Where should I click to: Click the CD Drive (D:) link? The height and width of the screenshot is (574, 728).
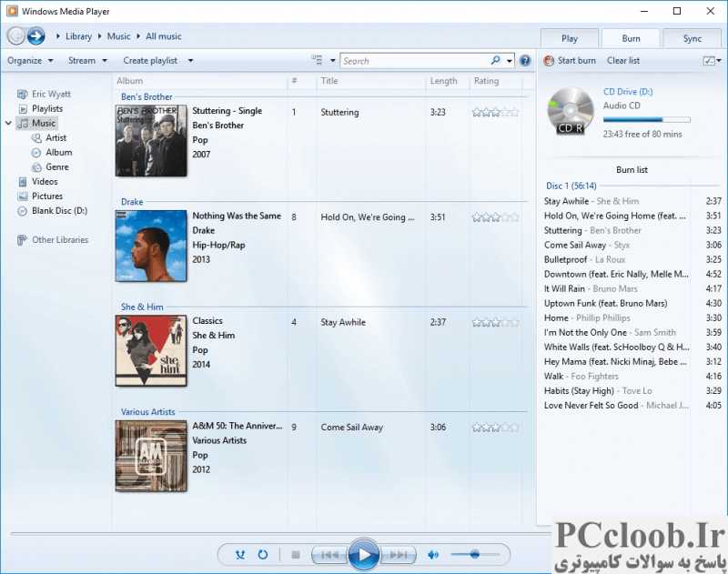click(628, 92)
